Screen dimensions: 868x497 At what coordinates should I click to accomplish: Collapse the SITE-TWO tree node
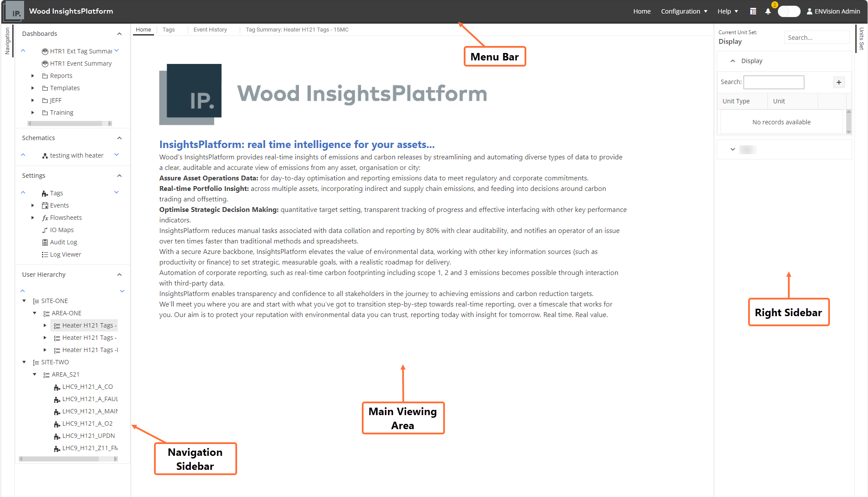click(x=24, y=362)
